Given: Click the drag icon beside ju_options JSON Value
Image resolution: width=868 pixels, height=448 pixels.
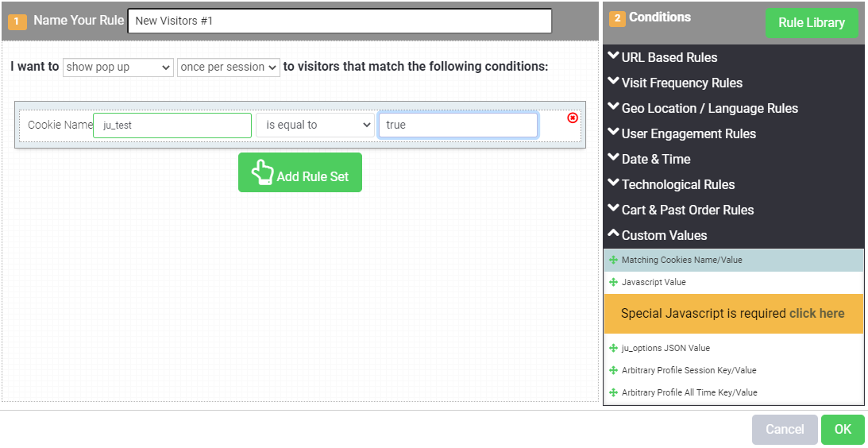Looking at the screenshot, I should (613, 348).
